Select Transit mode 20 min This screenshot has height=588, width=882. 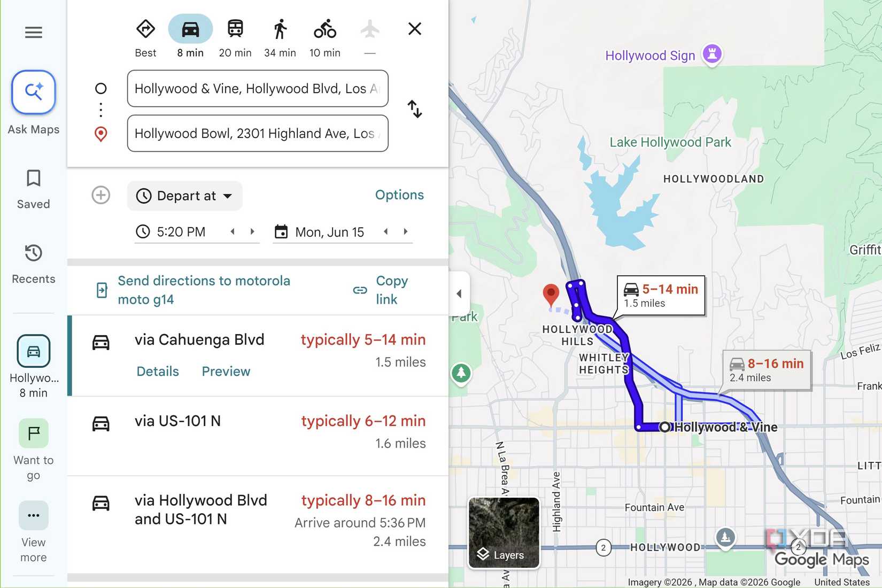(235, 37)
